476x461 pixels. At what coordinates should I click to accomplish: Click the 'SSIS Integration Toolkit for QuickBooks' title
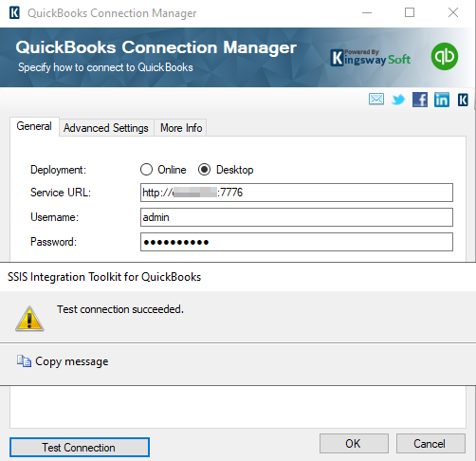click(x=104, y=277)
